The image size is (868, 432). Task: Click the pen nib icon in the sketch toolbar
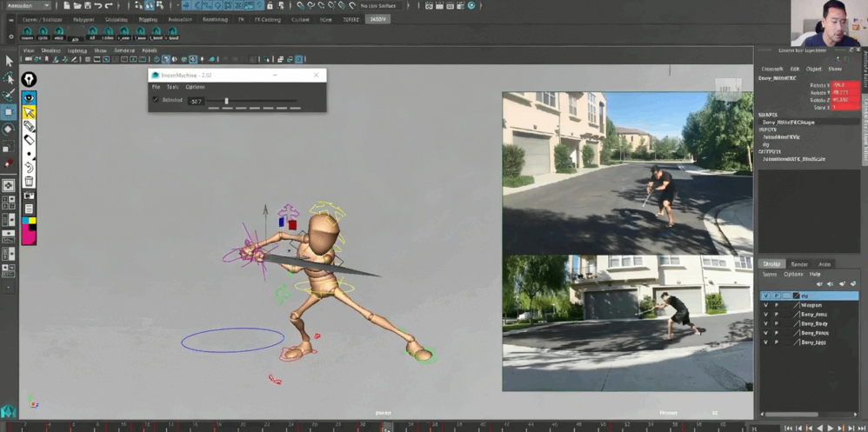pos(29,80)
